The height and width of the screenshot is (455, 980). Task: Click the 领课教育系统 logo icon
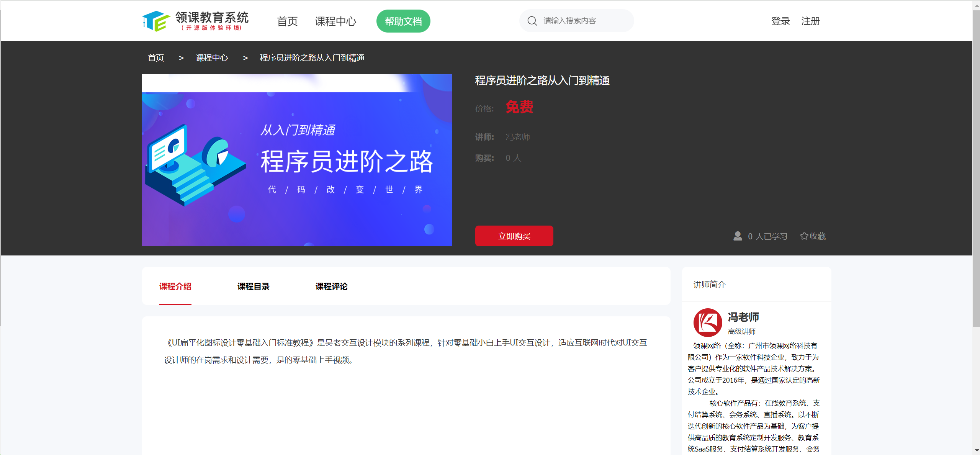[156, 21]
